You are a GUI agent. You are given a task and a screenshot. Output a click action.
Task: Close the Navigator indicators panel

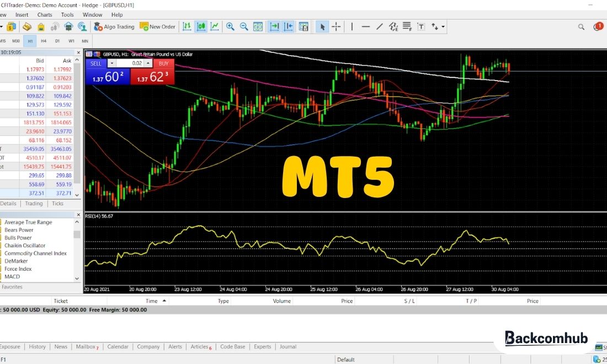(78, 215)
